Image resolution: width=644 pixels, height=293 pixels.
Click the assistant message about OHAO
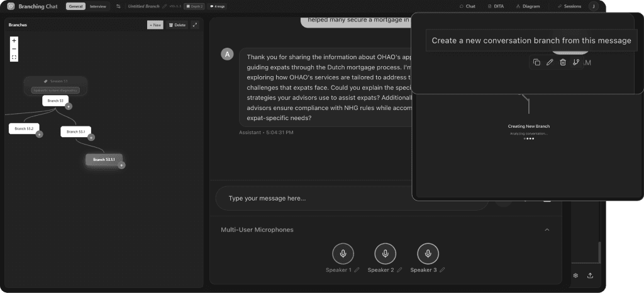point(325,87)
